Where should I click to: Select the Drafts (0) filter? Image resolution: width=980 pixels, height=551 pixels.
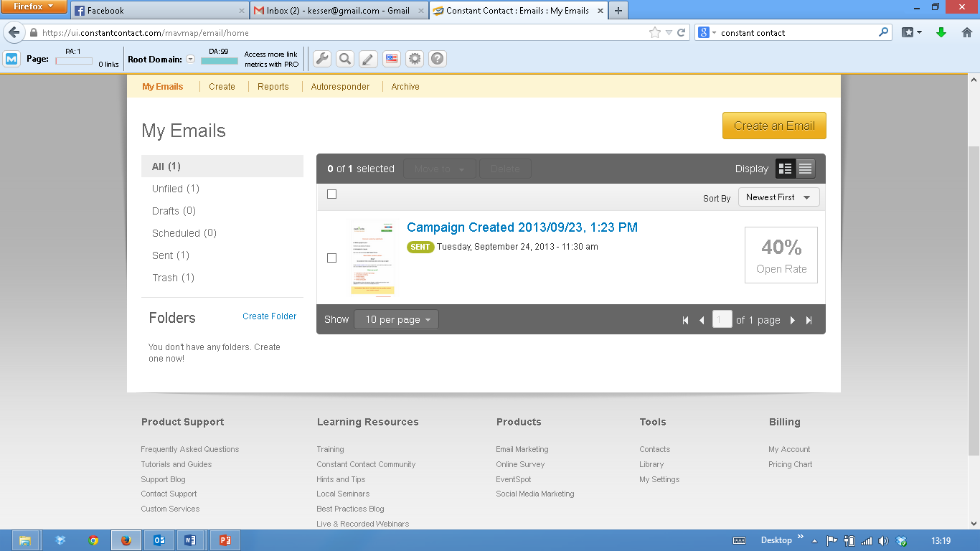(174, 211)
